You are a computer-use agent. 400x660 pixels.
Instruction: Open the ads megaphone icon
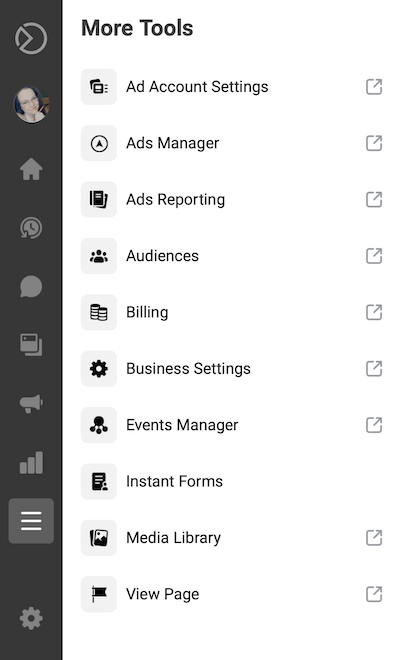[31, 403]
